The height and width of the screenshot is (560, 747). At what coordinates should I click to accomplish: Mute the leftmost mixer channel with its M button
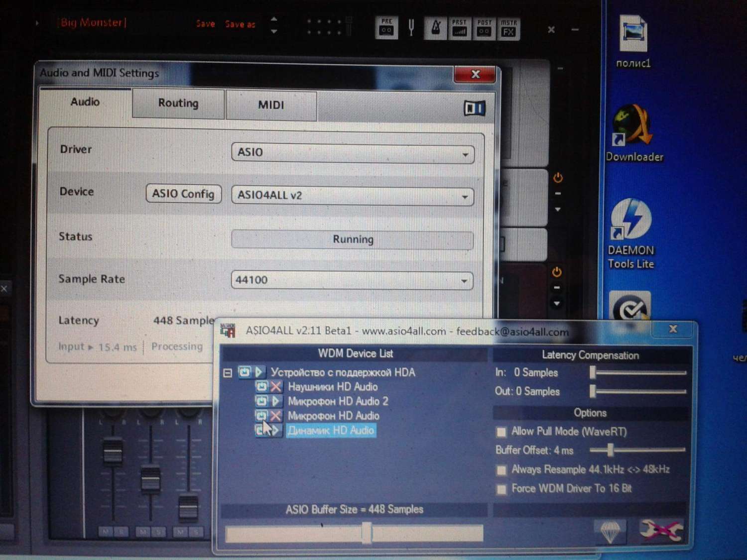pyautogui.click(x=106, y=532)
